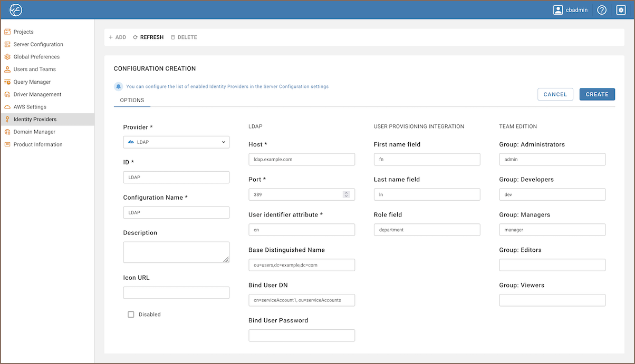Click the Bind User Password field

(302, 336)
